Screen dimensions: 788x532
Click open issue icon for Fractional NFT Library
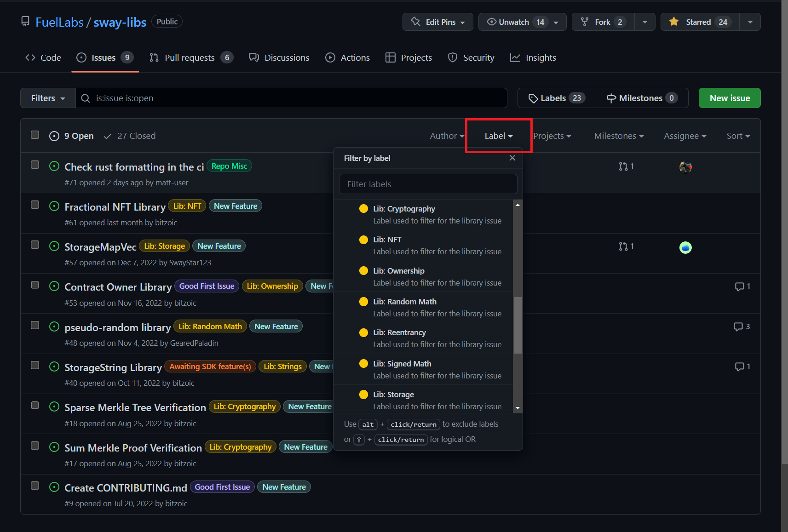coord(54,206)
